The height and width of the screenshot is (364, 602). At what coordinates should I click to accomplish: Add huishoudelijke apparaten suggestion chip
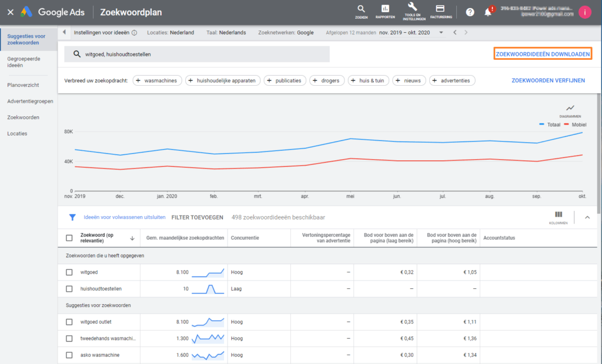[223, 80]
